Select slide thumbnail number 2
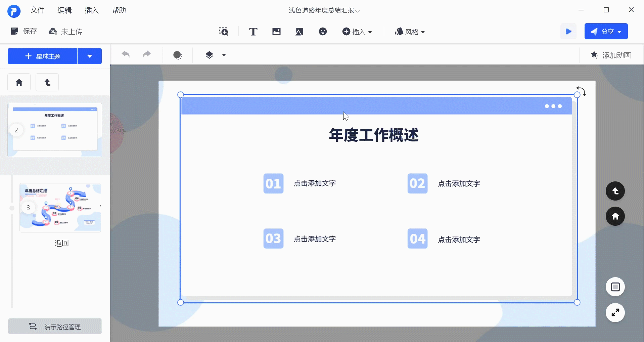Image resolution: width=644 pixels, height=342 pixels. click(x=55, y=130)
